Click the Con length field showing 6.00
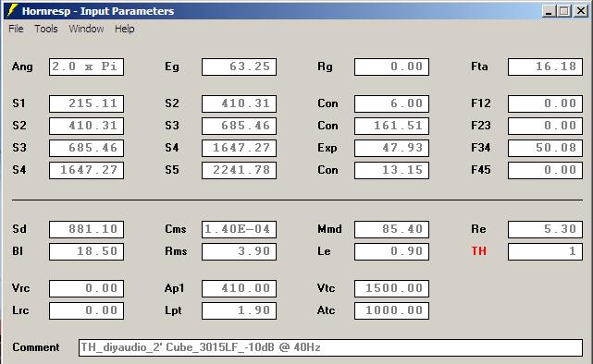 click(391, 103)
